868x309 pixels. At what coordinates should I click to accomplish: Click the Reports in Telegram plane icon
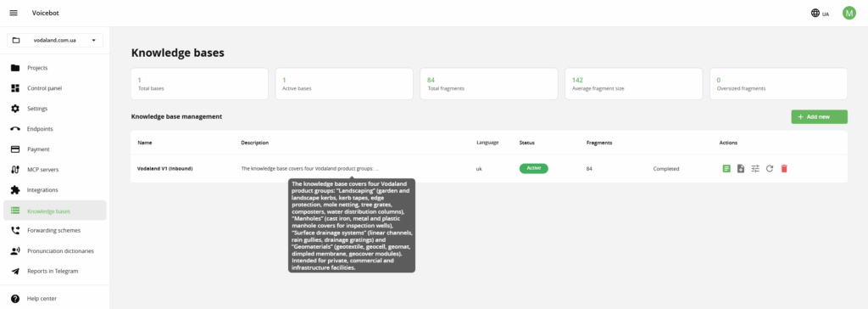[x=15, y=272]
